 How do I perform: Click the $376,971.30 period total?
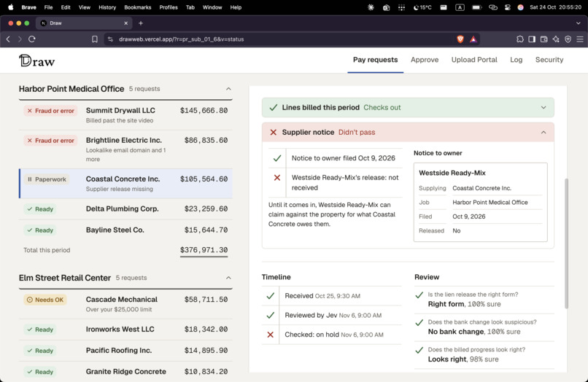(204, 250)
